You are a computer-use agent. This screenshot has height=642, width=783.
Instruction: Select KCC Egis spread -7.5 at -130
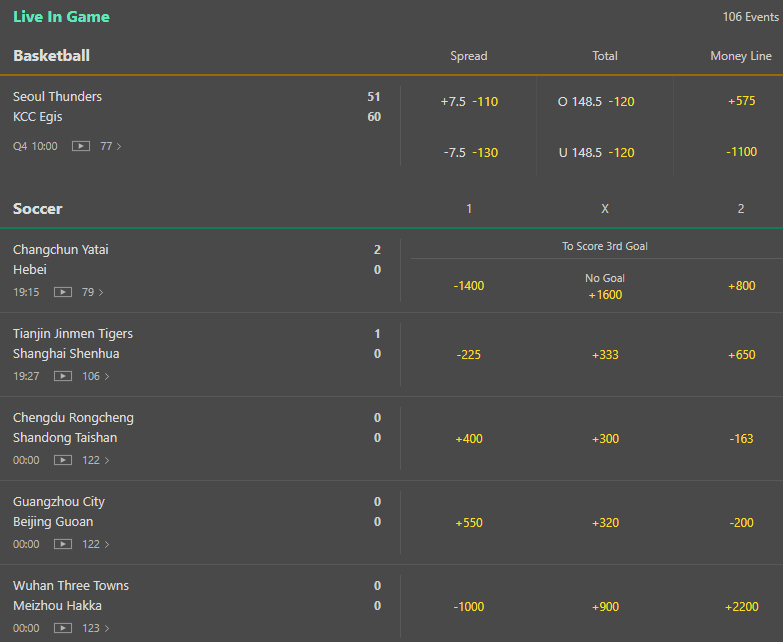470,153
